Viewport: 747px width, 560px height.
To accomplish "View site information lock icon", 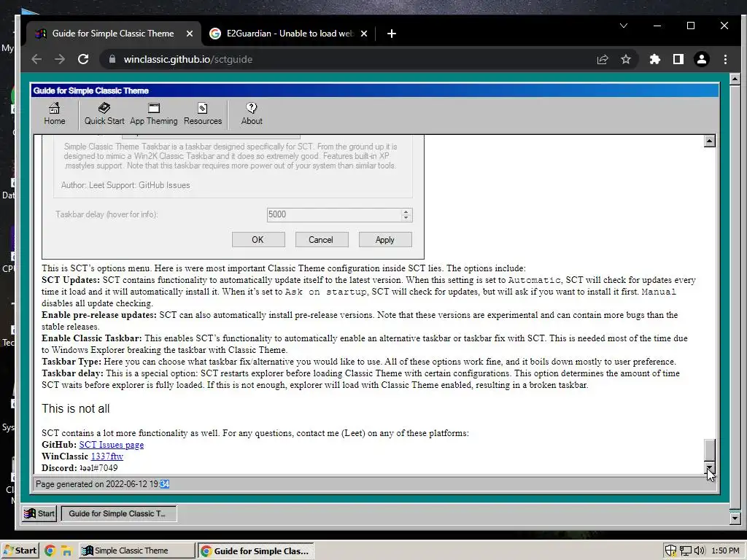I will point(112,59).
